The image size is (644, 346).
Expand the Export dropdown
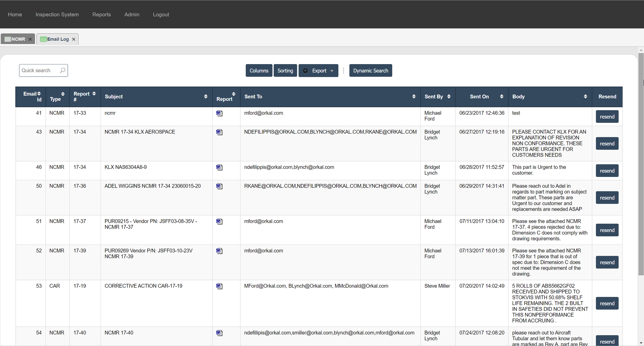318,71
